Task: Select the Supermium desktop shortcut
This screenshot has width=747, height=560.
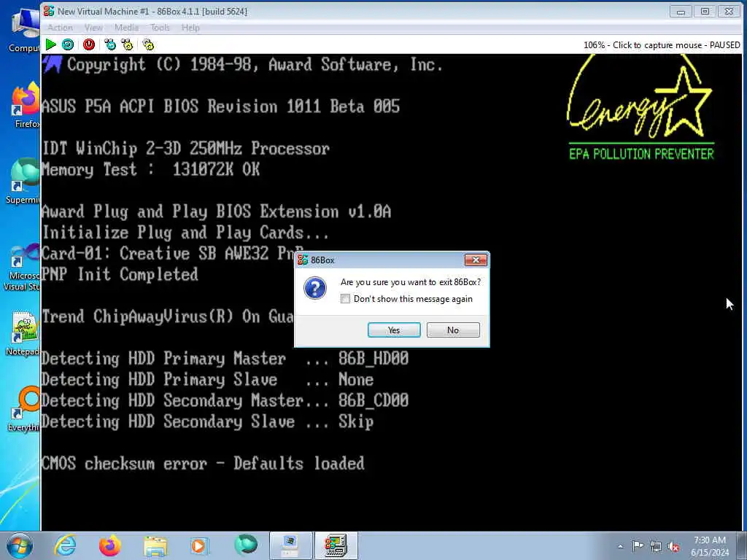Action: tap(23, 182)
